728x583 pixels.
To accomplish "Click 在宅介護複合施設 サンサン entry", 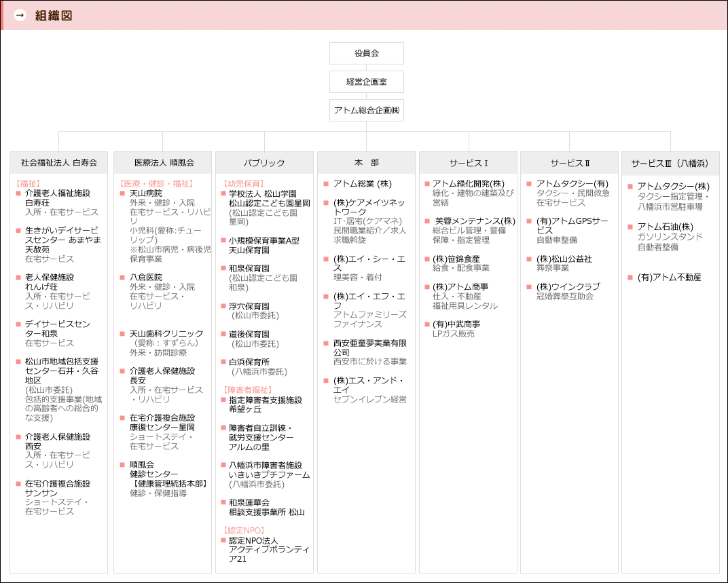I will click(x=58, y=488).
